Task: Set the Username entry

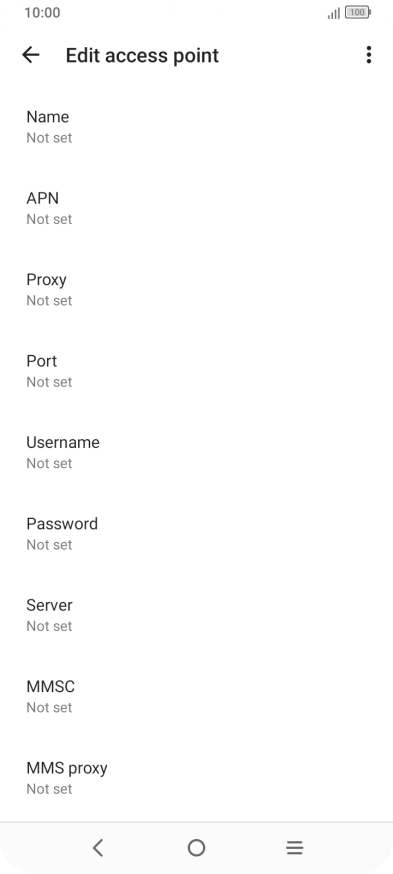Action: coord(196,453)
